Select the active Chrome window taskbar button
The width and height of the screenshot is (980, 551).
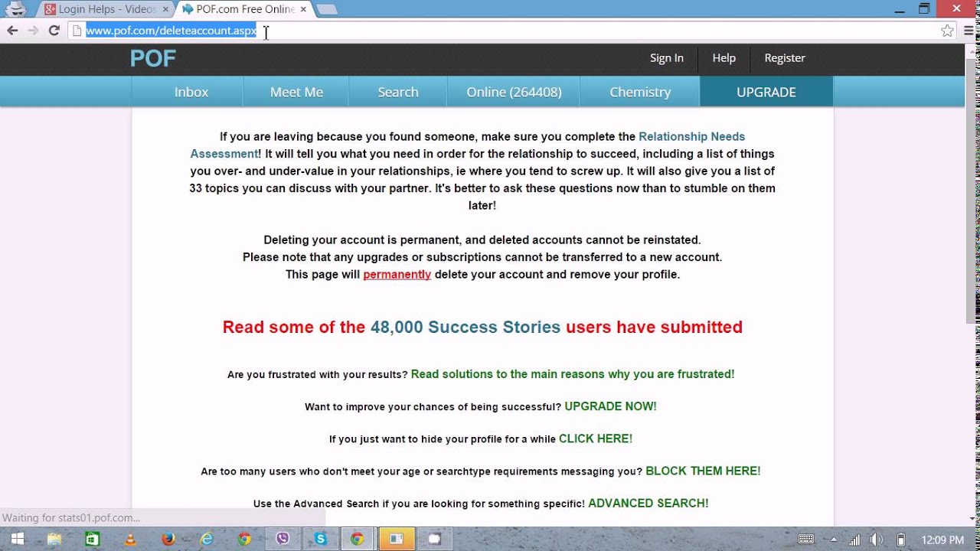pyautogui.click(x=358, y=539)
